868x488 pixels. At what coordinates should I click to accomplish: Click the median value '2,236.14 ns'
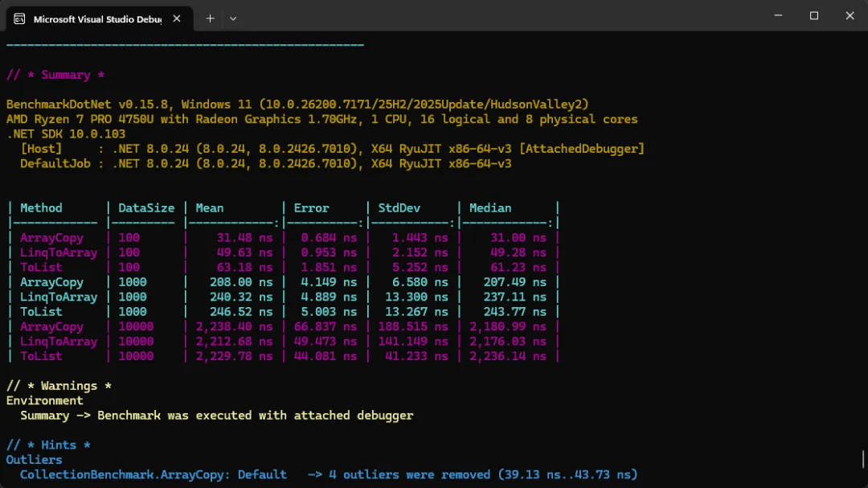click(x=508, y=356)
